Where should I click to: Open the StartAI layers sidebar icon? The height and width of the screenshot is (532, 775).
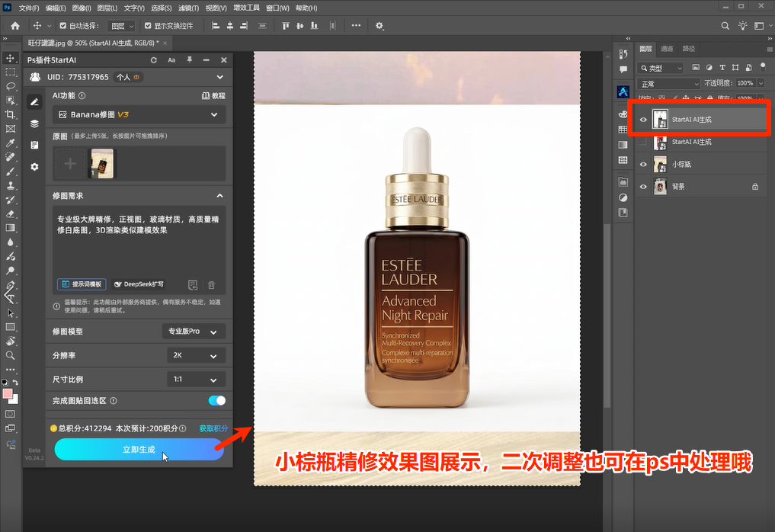tap(34, 123)
